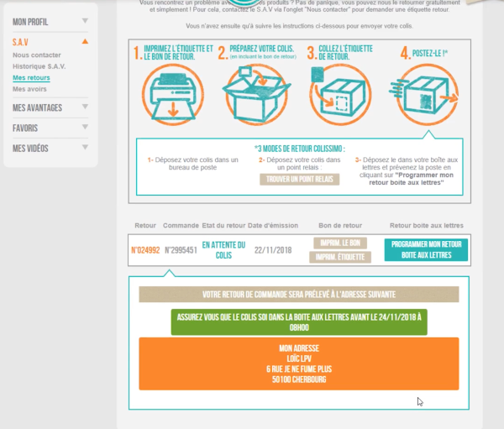Select order number N°2995451
This screenshot has height=429, width=504.
[181, 250]
